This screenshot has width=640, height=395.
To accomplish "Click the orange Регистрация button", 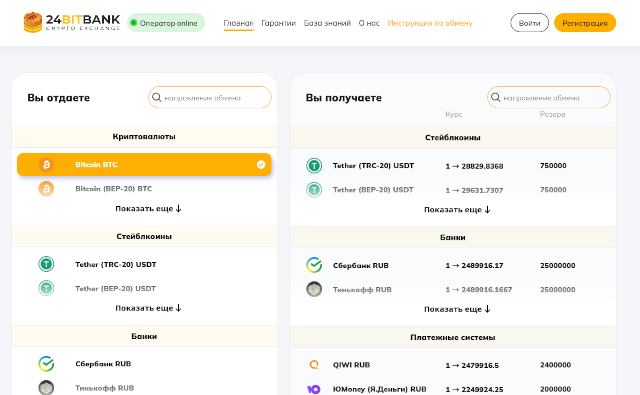I will coord(585,23).
